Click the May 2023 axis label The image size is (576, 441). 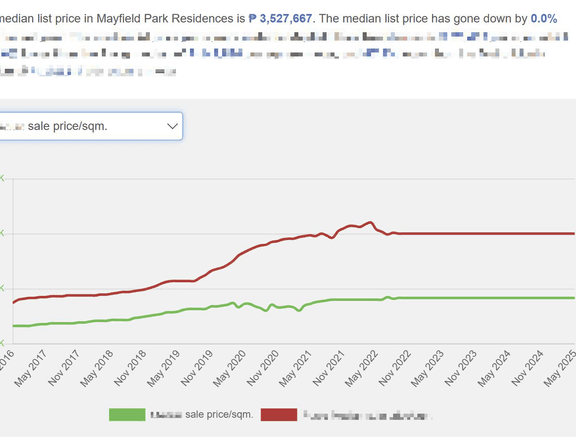(x=428, y=368)
